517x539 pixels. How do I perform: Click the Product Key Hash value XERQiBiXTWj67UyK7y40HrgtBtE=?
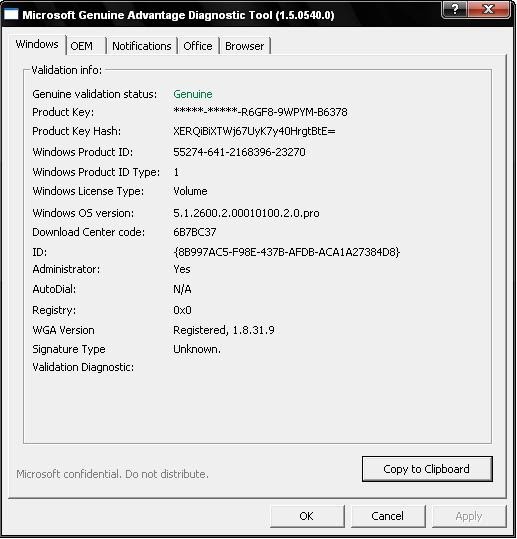[x=254, y=131]
